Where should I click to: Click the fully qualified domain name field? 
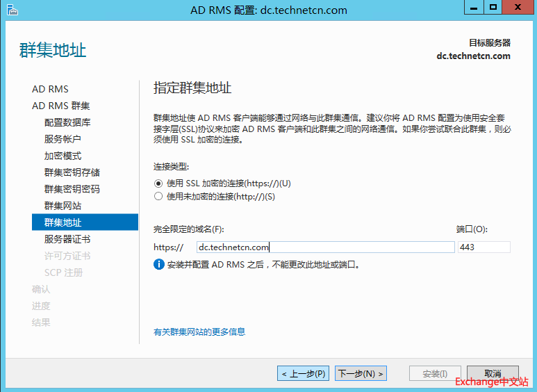pyautogui.click(x=325, y=247)
